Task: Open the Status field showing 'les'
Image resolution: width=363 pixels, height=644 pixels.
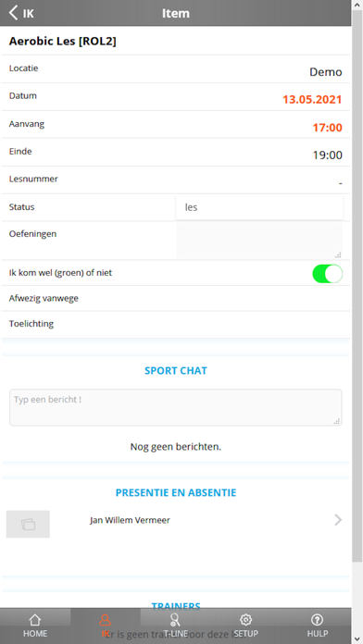Action: point(259,207)
